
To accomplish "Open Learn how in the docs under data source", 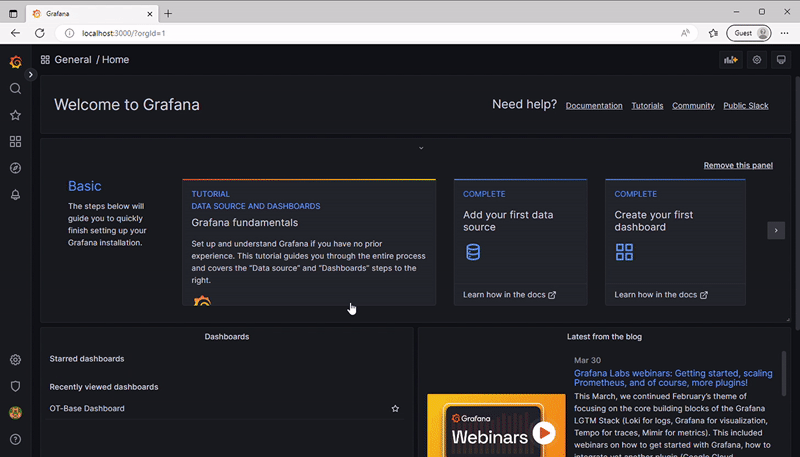I will [x=509, y=295].
